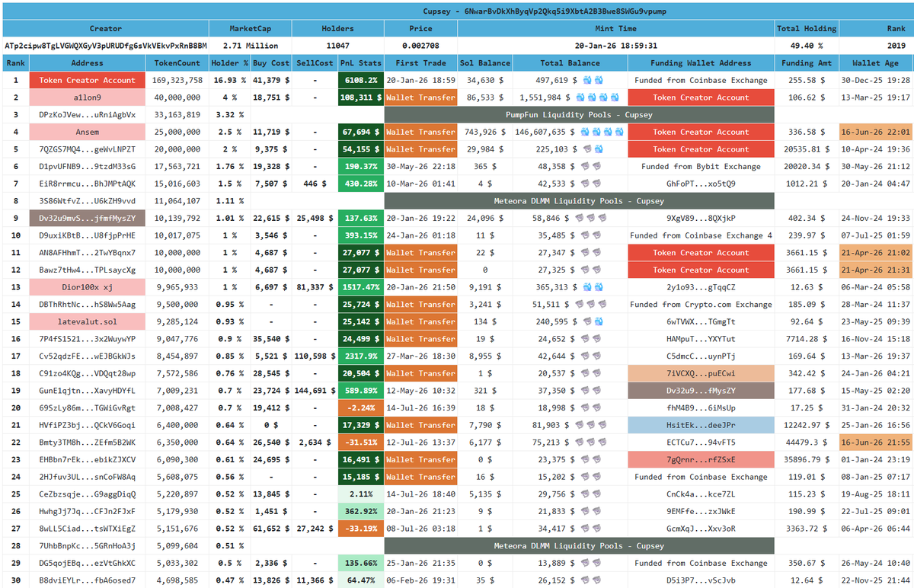The width and height of the screenshot is (914, 588).
Task: Select the Address column header
Action: [x=88, y=63]
